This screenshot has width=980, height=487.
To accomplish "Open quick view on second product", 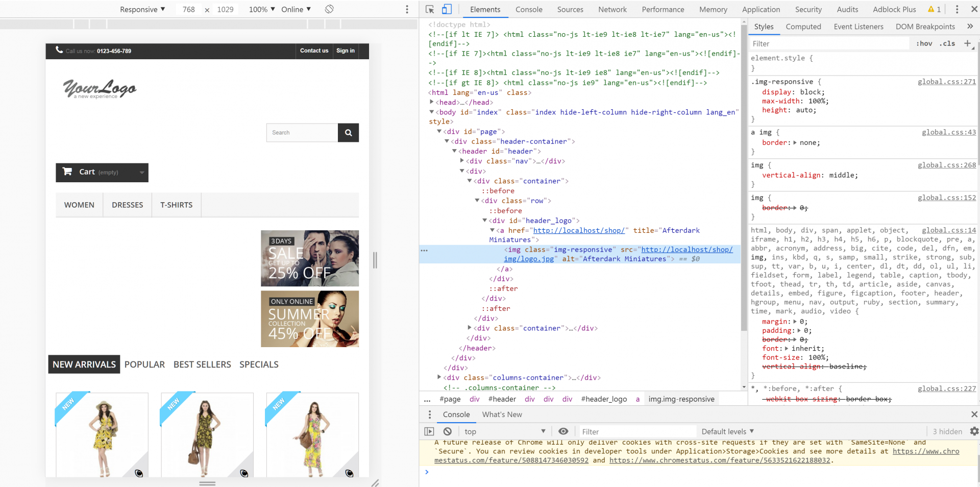I will click(244, 473).
